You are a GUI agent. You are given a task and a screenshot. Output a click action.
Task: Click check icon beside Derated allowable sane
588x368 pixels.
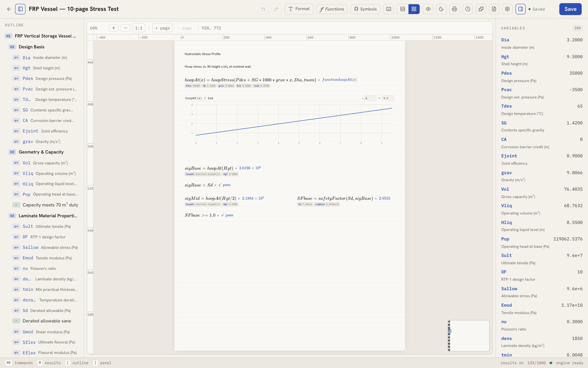pos(16,321)
